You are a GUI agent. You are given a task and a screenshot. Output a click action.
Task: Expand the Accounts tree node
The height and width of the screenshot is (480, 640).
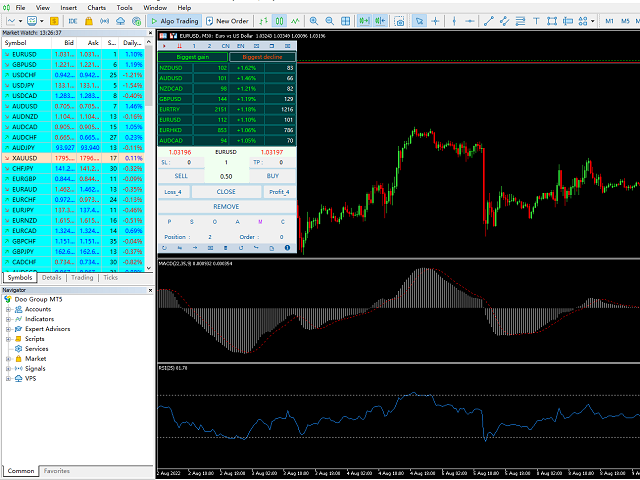(x=8, y=309)
